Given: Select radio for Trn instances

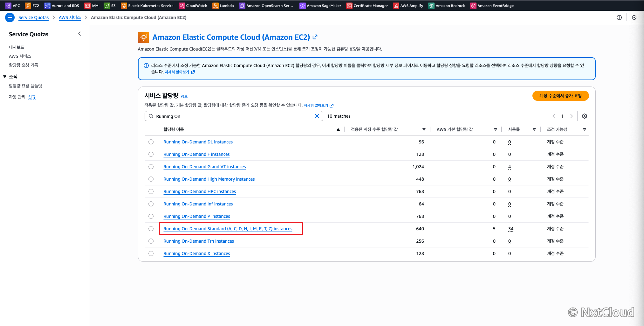Looking at the screenshot, I should pyautogui.click(x=151, y=241).
